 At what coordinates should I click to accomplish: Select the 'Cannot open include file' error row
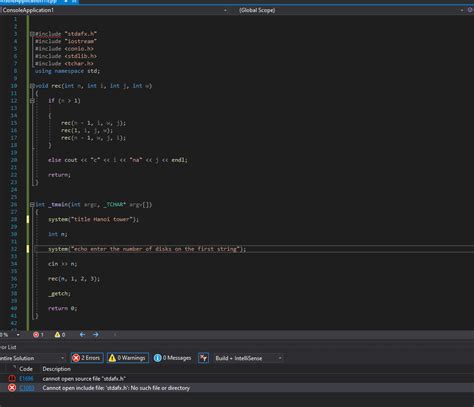pyautogui.click(x=237, y=388)
